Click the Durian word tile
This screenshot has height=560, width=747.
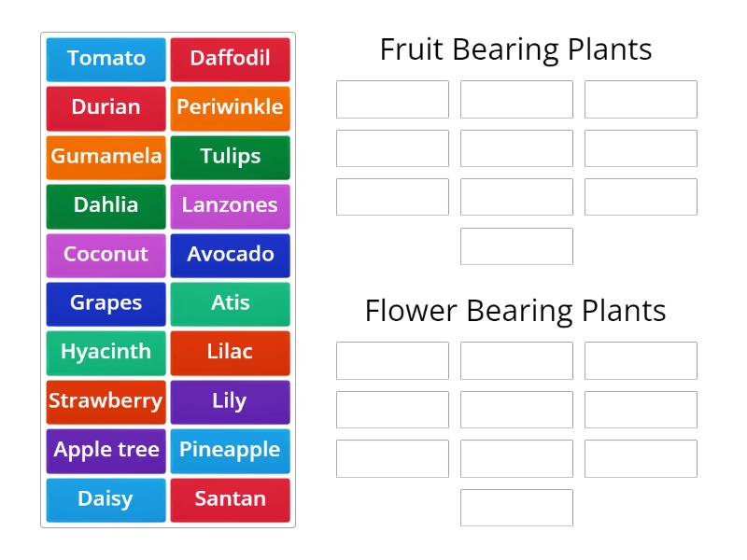click(106, 107)
